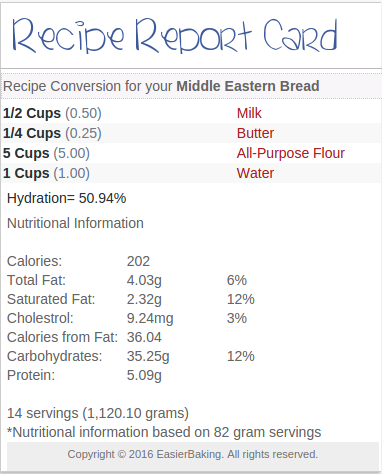The height and width of the screenshot is (474, 382).
Task: Select the Middle Eastern Bread recipe name
Action: (x=248, y=86)
